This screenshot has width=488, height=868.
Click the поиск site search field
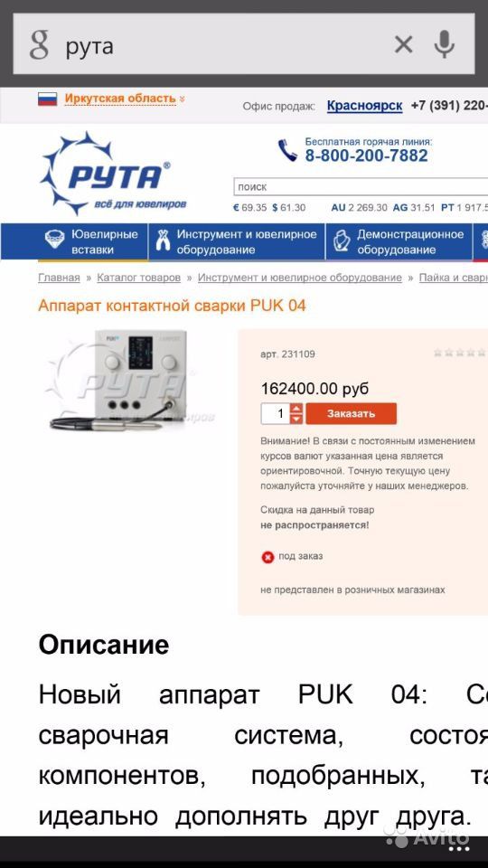(361, 186)
